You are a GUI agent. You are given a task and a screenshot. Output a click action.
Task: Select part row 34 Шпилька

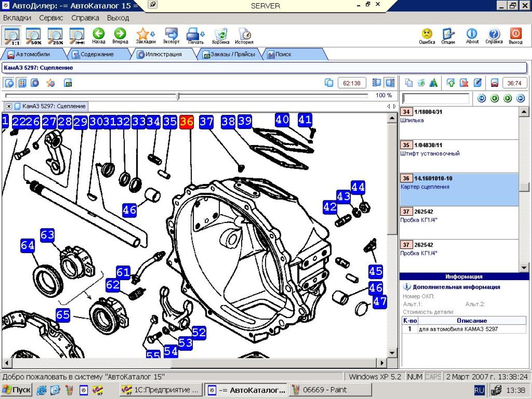point(459,123)
